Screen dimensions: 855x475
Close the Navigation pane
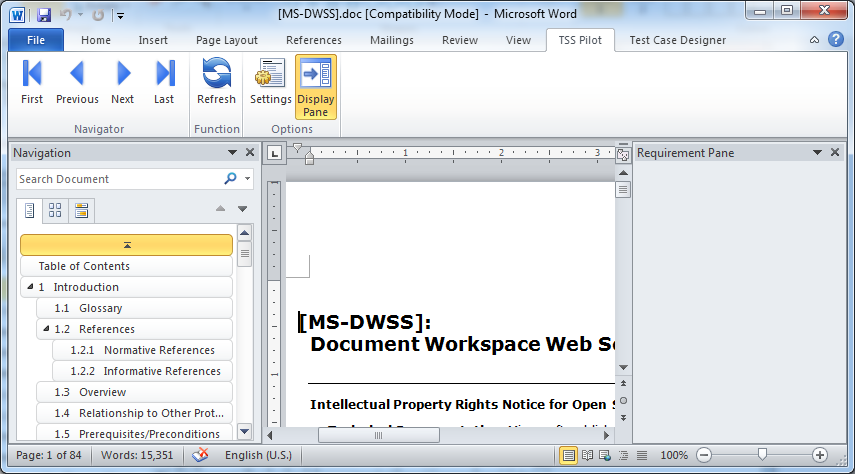[250, 153]
